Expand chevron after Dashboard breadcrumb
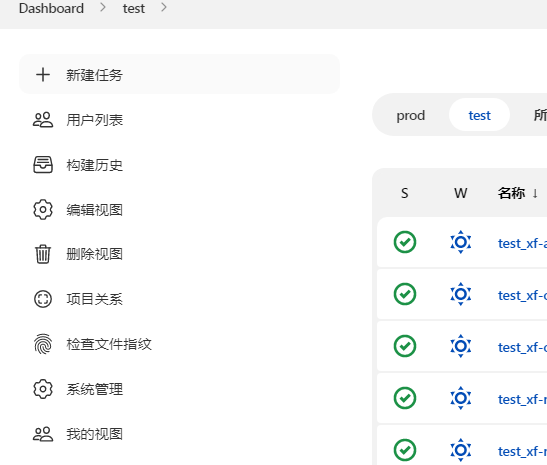The image size is (547, 465). point(103,7)
